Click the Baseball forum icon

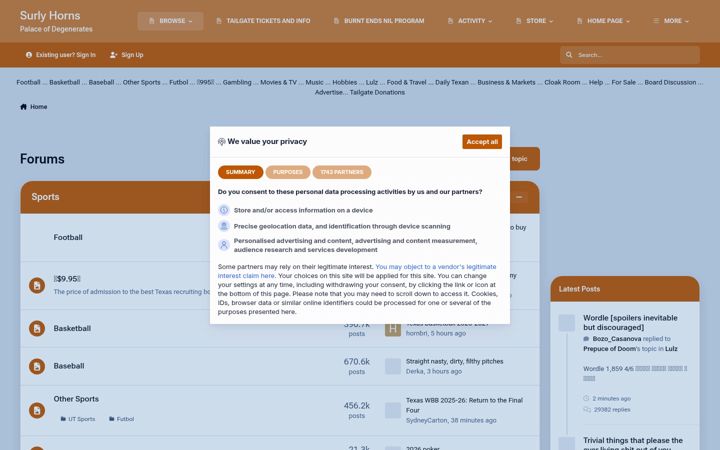37,366
